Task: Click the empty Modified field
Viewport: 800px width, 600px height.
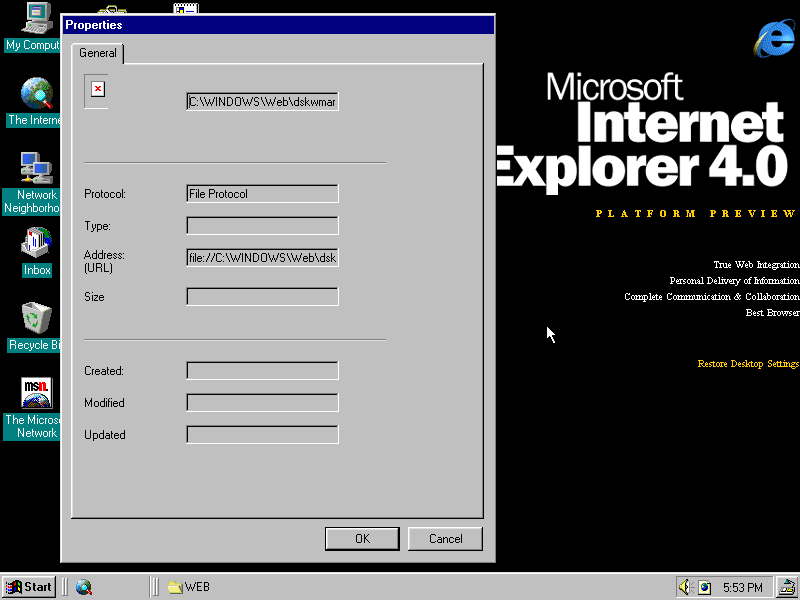Action: 262,403
